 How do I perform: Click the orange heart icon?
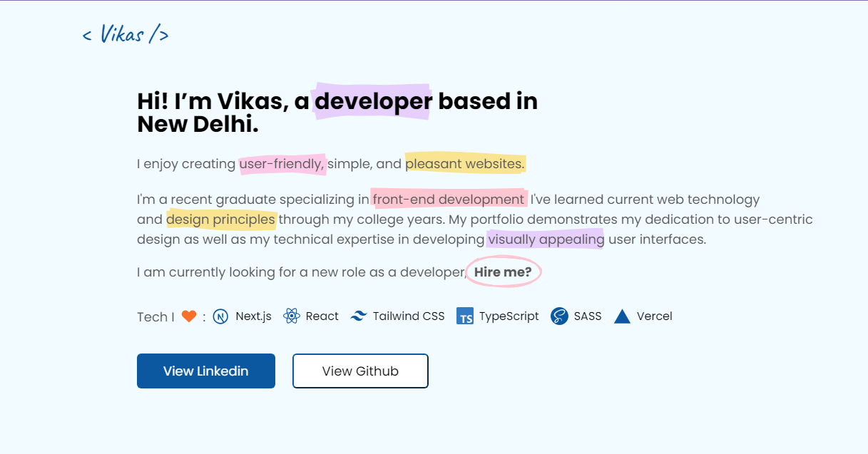point(188,315)
